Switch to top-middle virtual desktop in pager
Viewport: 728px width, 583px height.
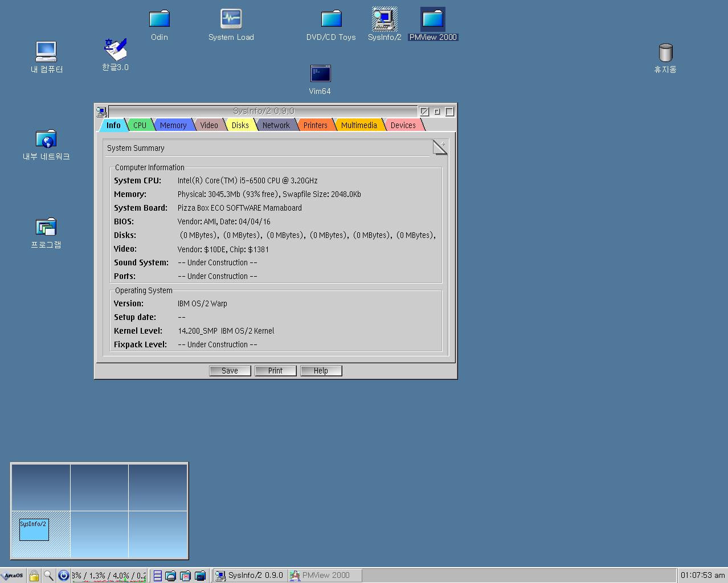coord(99,487)
